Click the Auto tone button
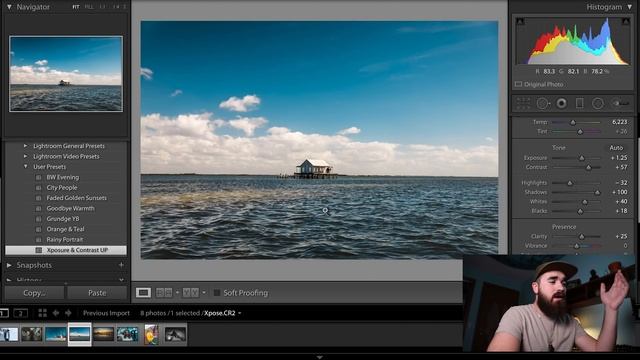Viewport: 640px width, 360px height. point(616,148)
